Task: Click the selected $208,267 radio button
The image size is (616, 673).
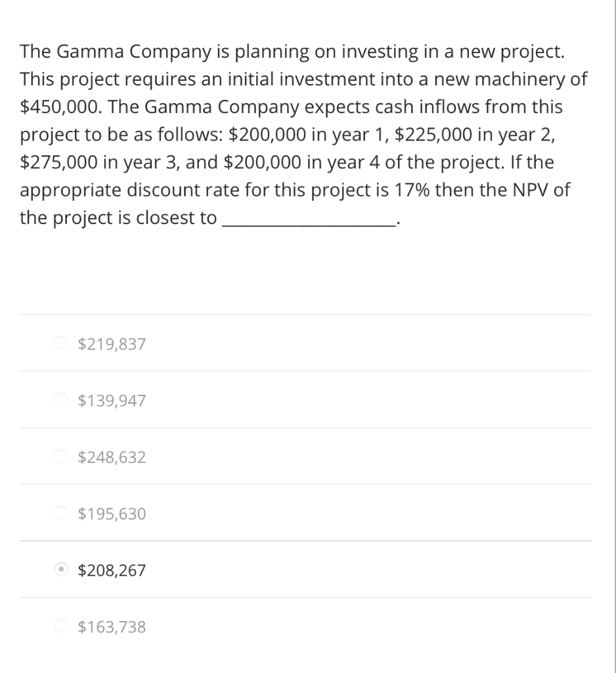Action: point(61,570)
